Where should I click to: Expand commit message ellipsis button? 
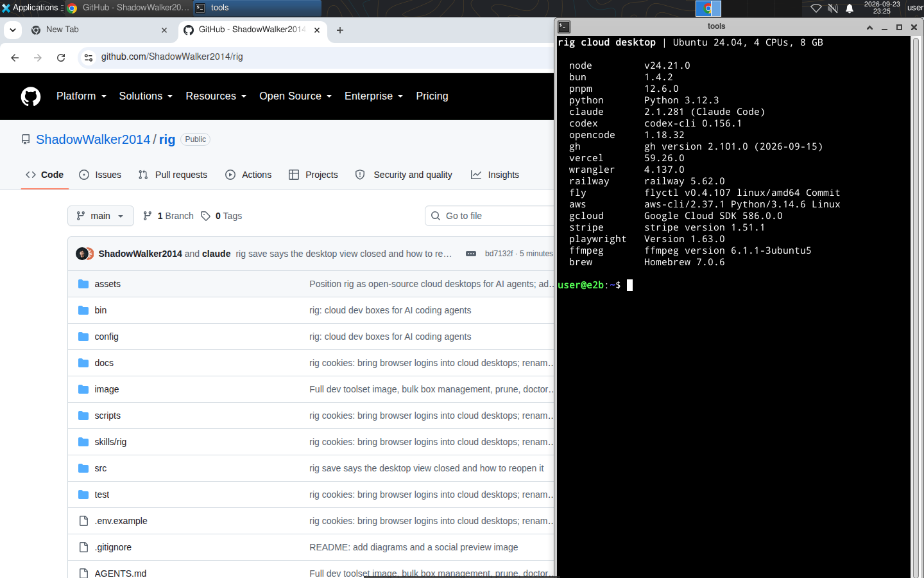pyautogui.click(x=471, y=254)
